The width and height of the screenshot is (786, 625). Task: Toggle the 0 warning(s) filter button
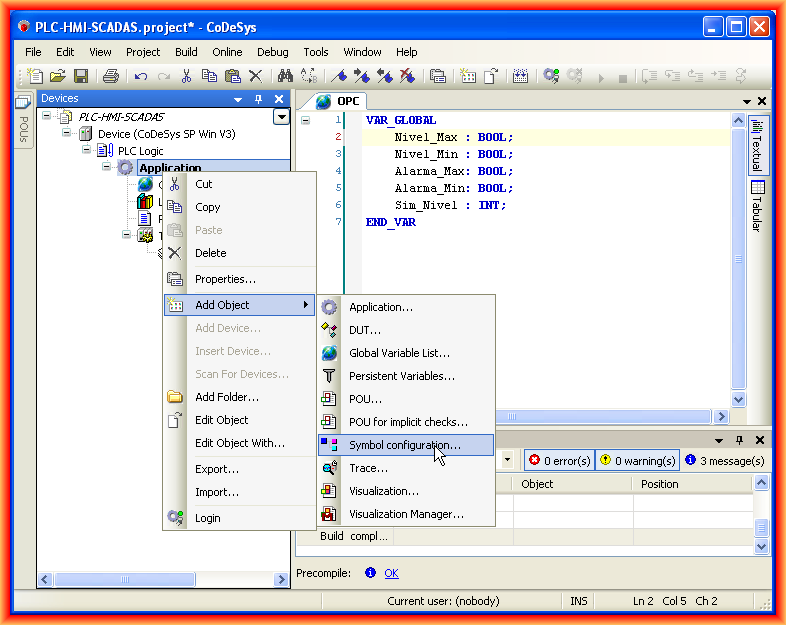637,461
